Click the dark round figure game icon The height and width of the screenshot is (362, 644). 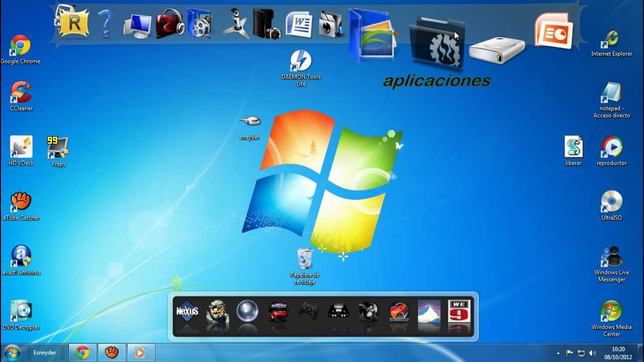click(x=368, y=312)
